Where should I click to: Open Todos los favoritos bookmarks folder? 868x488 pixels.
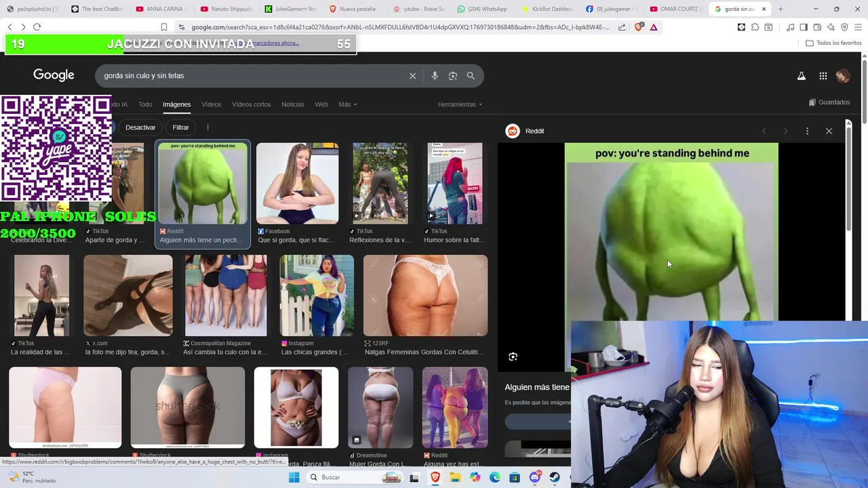tap(833, 43)
